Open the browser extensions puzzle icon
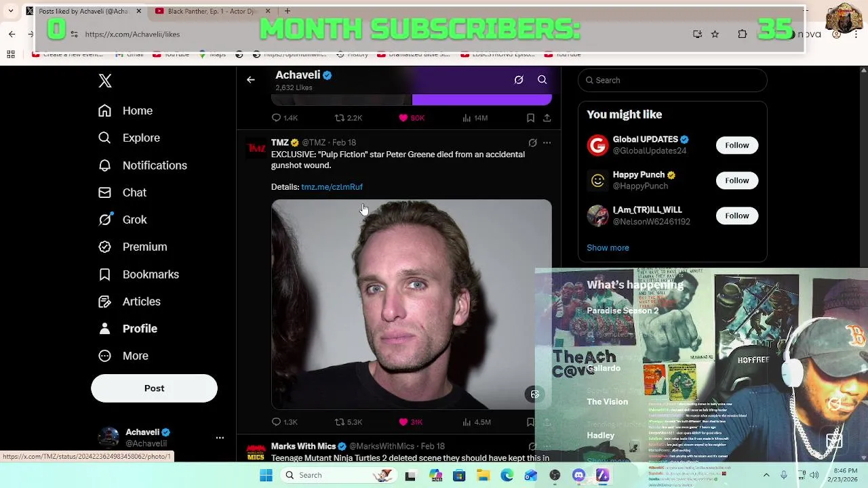The height and width of the screenshot is (488, 868). pos(743,34)
